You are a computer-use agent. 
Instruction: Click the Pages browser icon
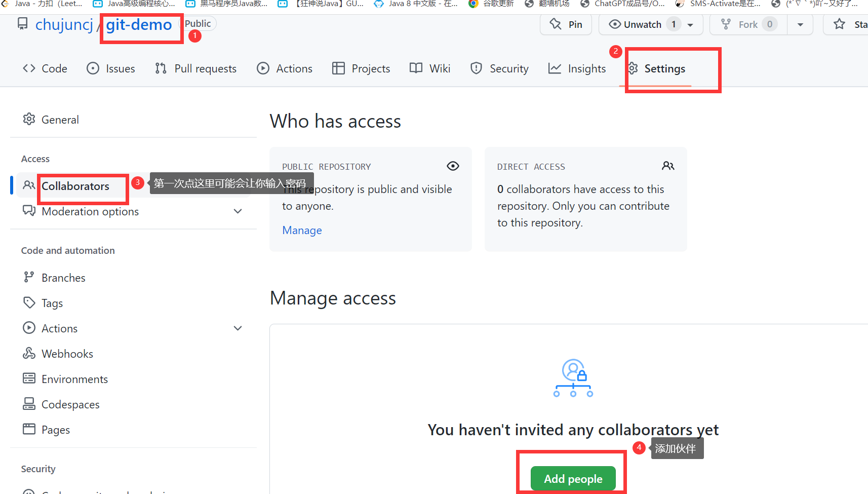(29, 429)
